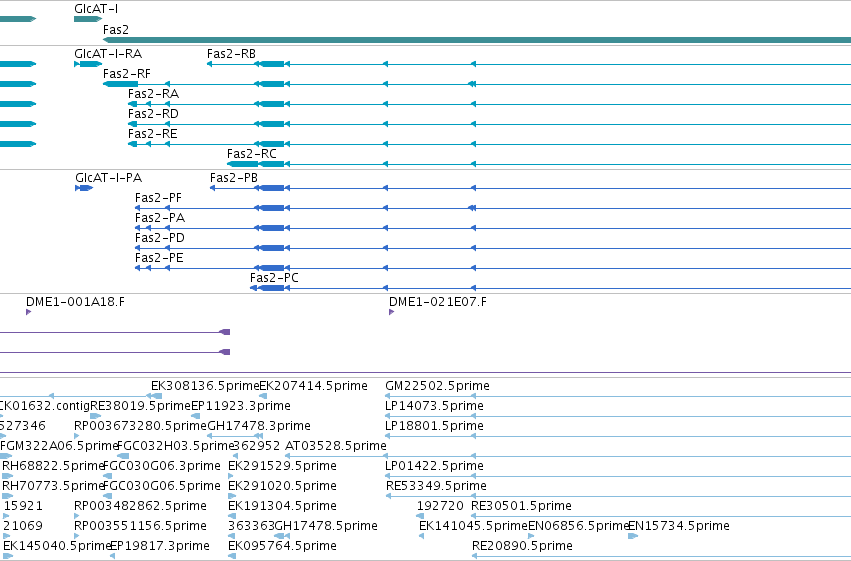Select the Fas2-RE transcript label
Viewport: 851px width, 561px height.
(x=153, y=134)
